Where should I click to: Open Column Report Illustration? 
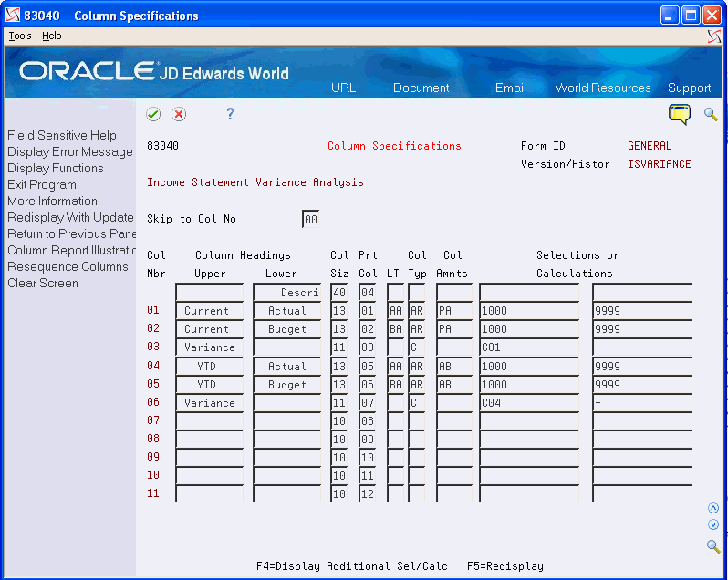tap(71, 250)
